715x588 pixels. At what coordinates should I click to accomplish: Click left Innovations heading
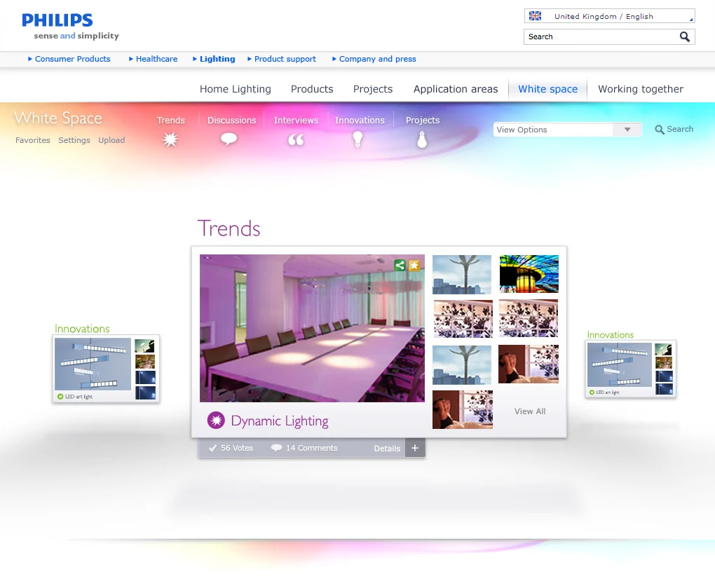click(x=82, y=329)
